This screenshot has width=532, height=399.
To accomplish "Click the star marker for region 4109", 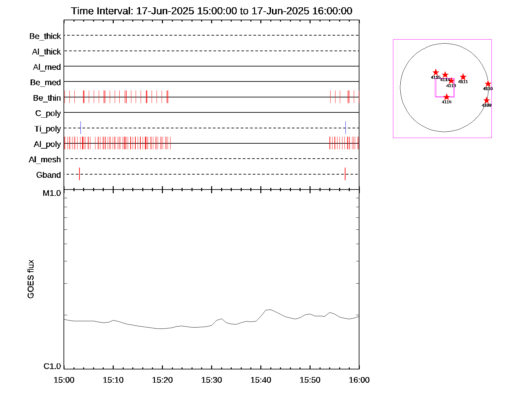I will pos(486,100).
